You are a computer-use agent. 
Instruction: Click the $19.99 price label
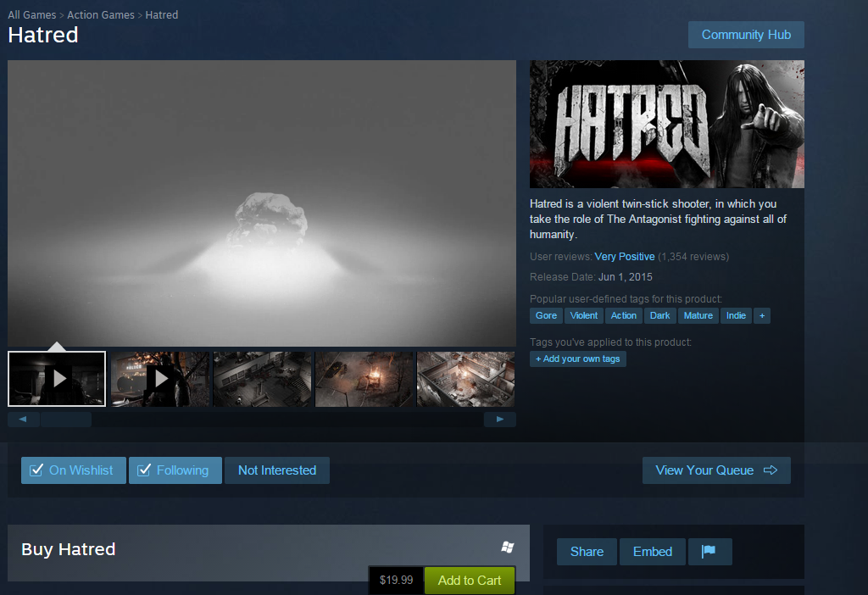[397, 580]
